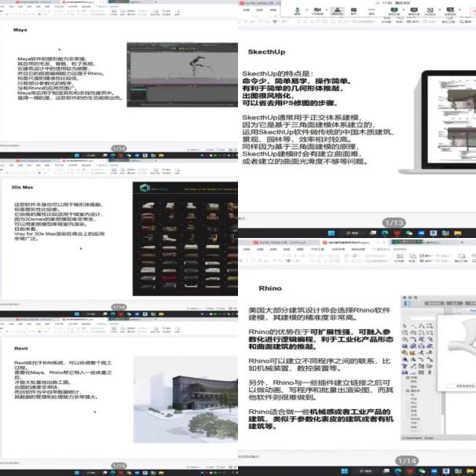Click the 'Maya' slide title

click(x=20, y=30)
